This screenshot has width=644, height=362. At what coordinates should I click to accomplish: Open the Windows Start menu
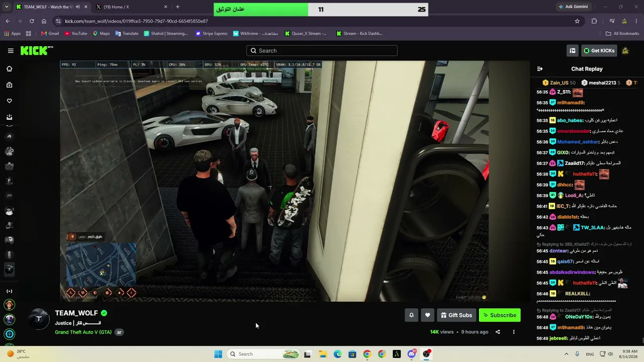click(x=218, y=354)
